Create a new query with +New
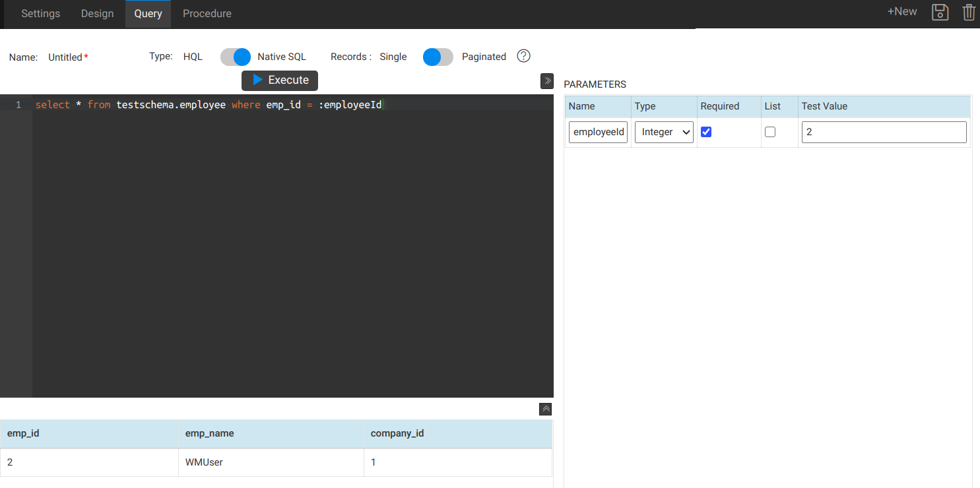Screen dimensions: 980x488 pos(901,11)
